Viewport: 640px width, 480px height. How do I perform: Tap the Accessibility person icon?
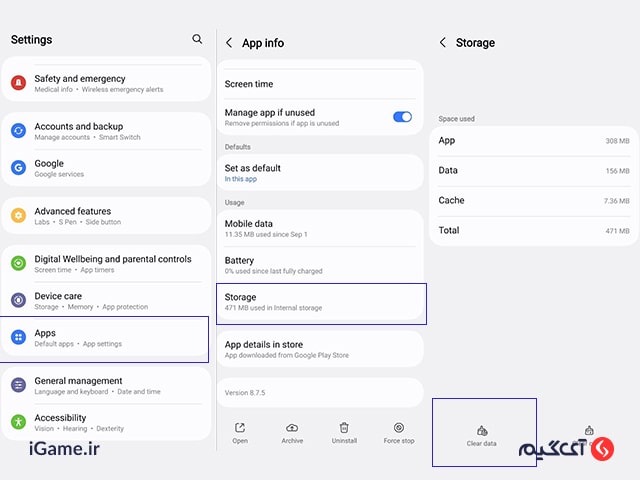tap(18, 422)
